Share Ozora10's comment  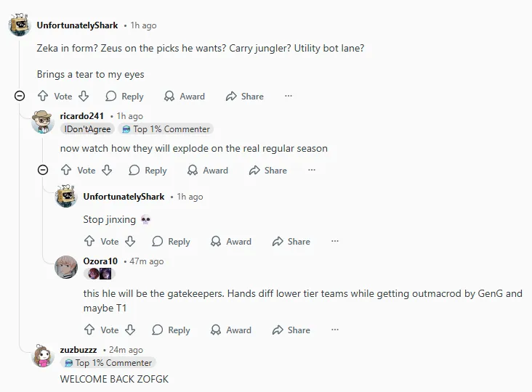pos(291,330)
